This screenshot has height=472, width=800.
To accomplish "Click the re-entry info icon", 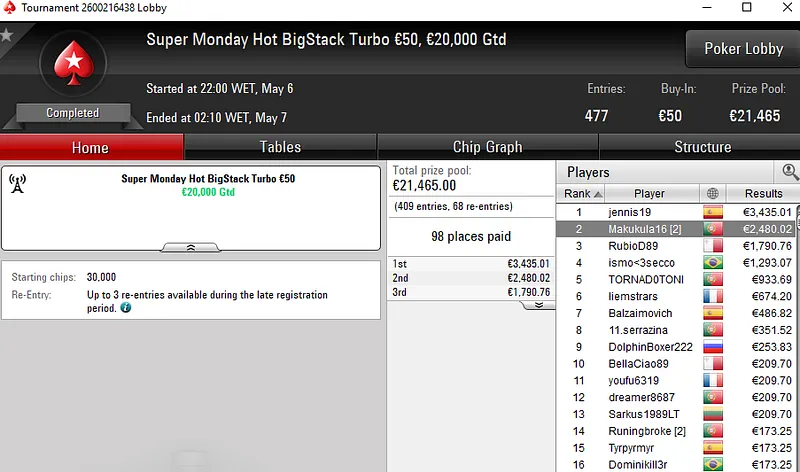I will 126,308.
